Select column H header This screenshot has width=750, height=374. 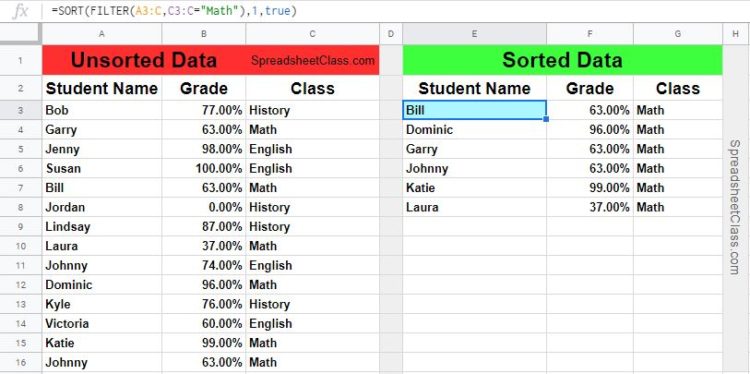[736, 33]
